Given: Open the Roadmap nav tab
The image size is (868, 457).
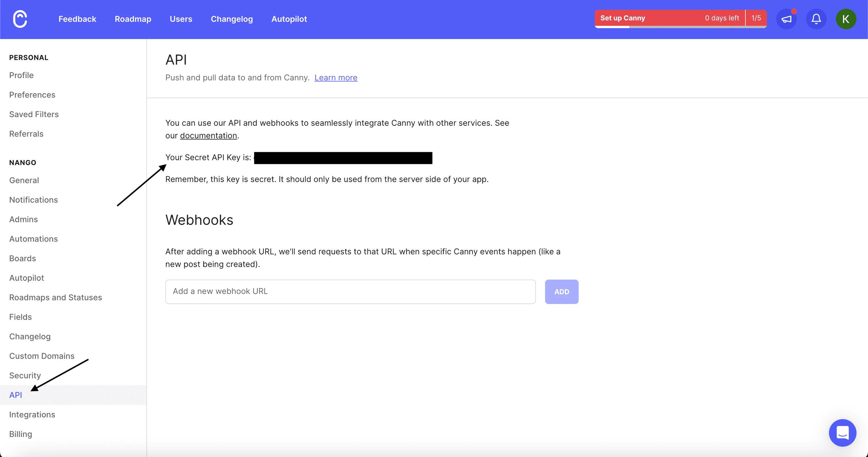Looking at the screenshot, I should pyautogui.click(x=133, y=19).
